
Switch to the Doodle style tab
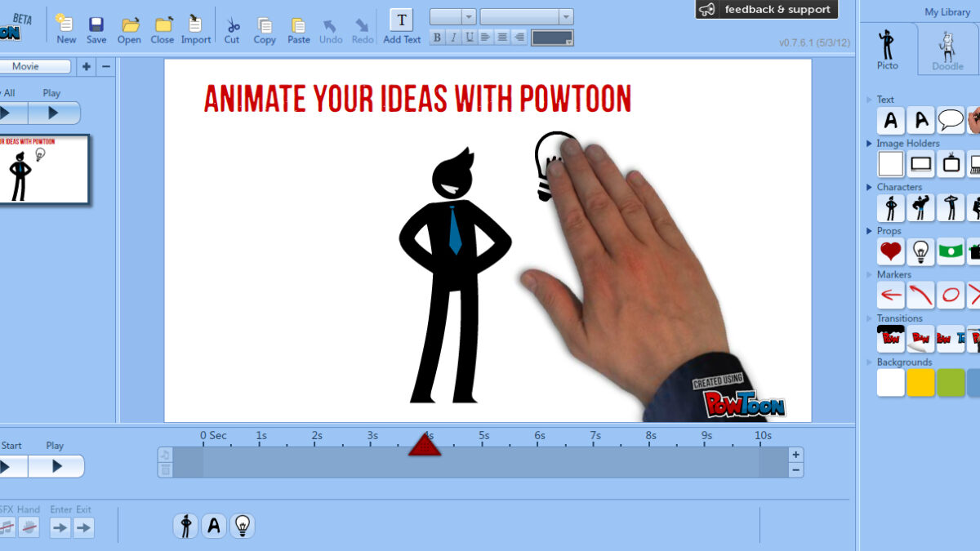coord(947,51)
